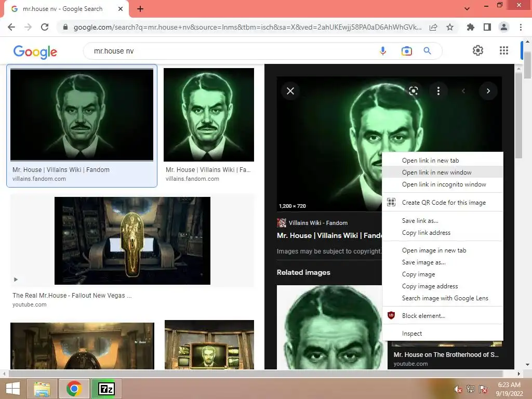Screen dimensions: 532x399
Task: Open File Explorer from taskbar
Action: (42, 389)
